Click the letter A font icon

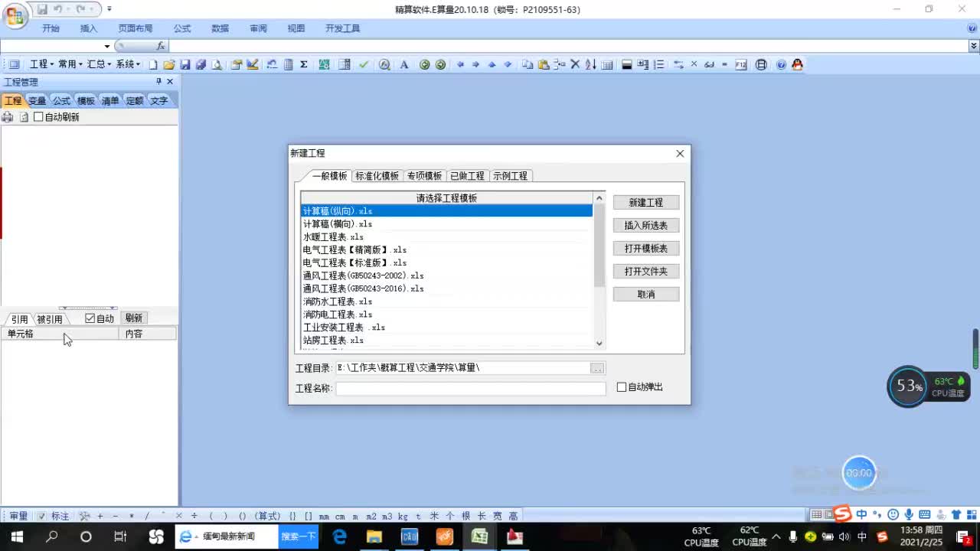click(404, 65)
